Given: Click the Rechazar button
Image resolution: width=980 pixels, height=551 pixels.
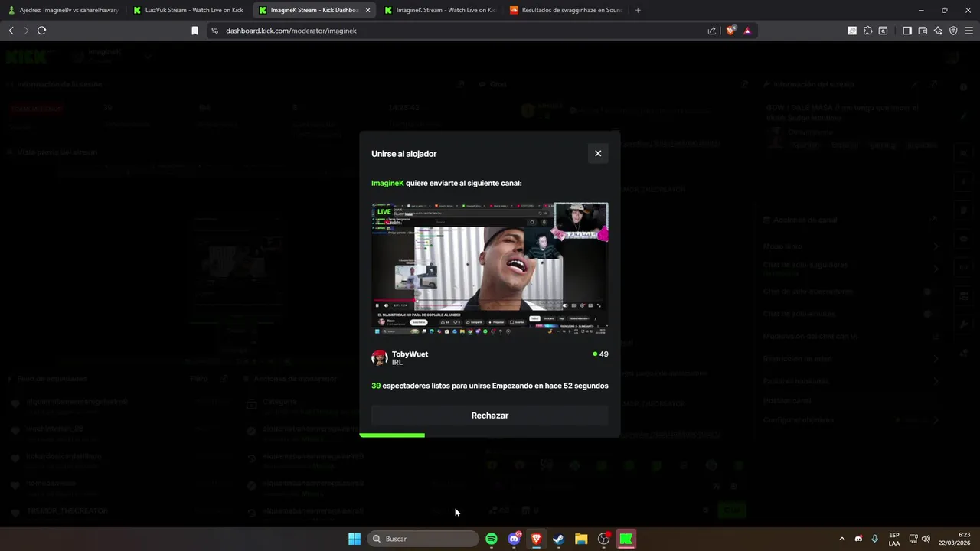Looking at the screenshot, I should (x=490, y=416).
